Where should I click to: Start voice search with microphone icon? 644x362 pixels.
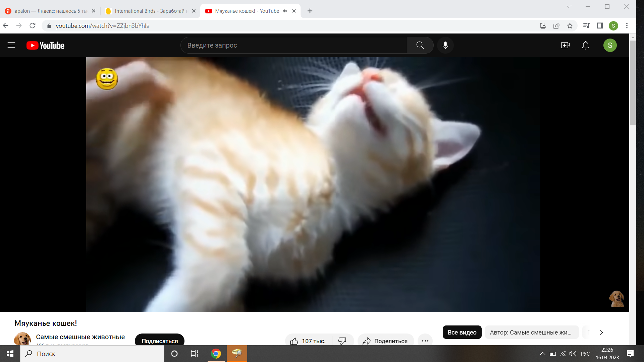point(445,45)
